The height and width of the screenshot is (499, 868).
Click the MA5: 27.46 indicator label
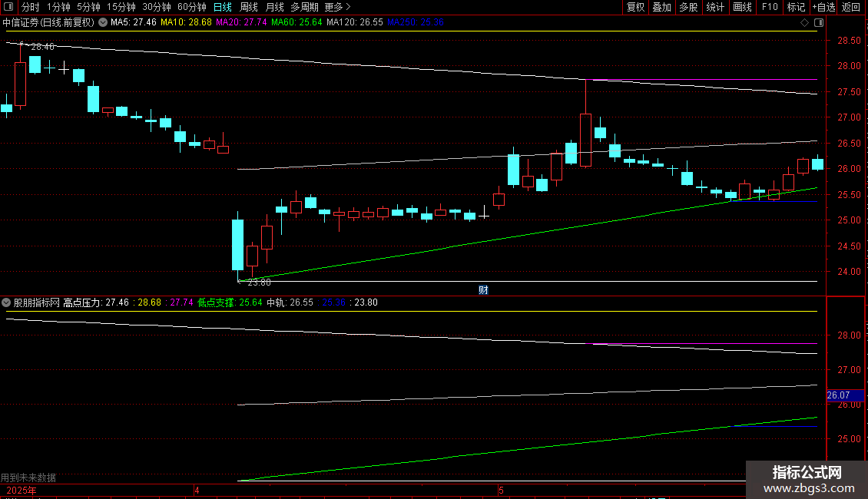tap(134, 23)
